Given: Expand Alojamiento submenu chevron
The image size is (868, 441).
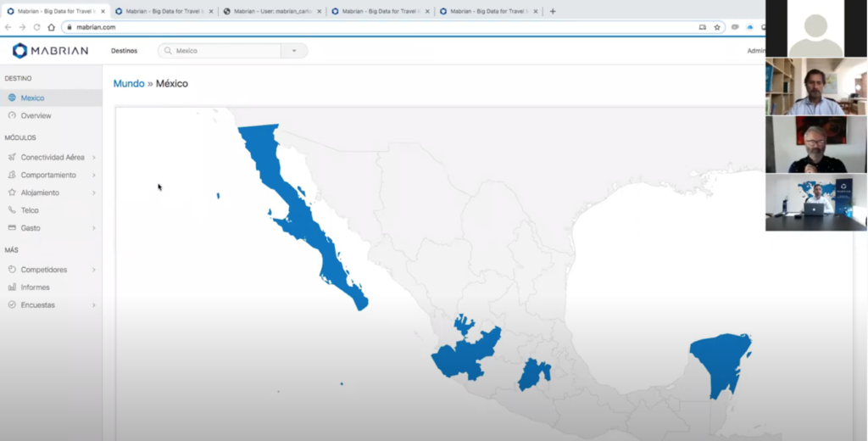Looking at the screenshot, I should tap(93, 193).
